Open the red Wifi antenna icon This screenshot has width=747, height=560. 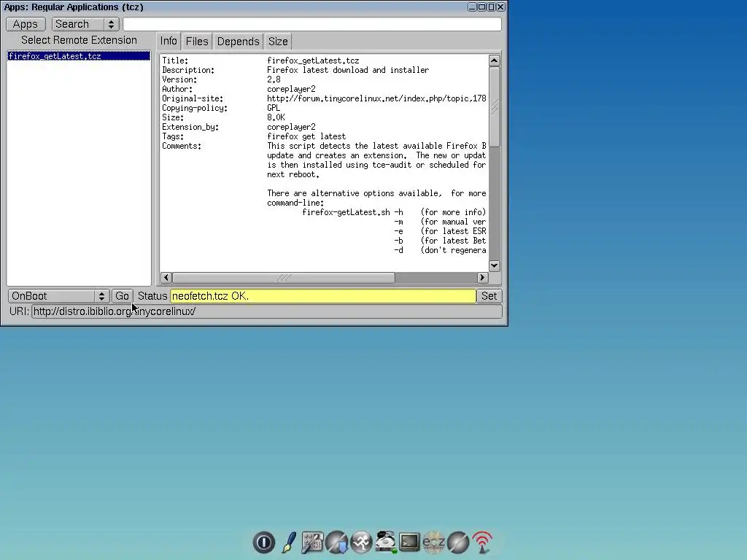click(483, 542)
